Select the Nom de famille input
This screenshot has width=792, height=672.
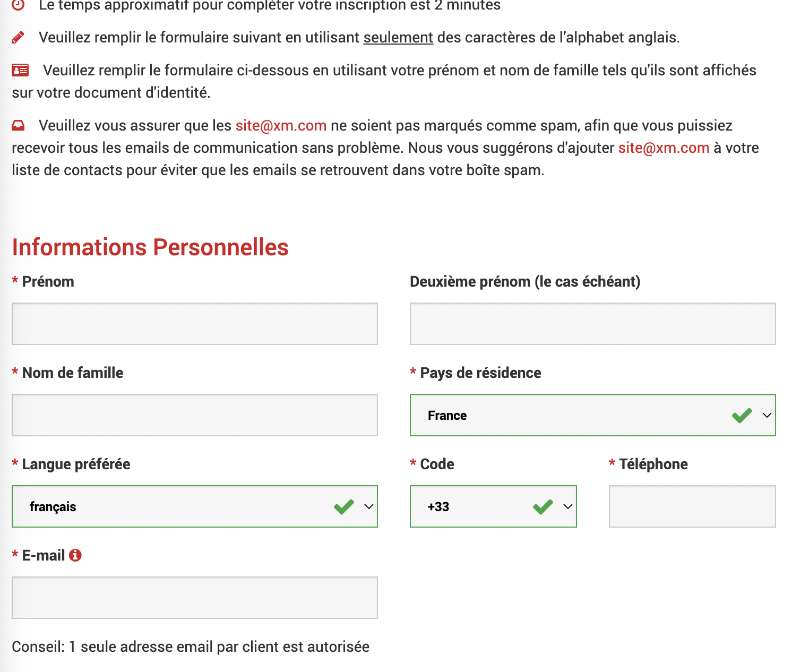[194, 415]
